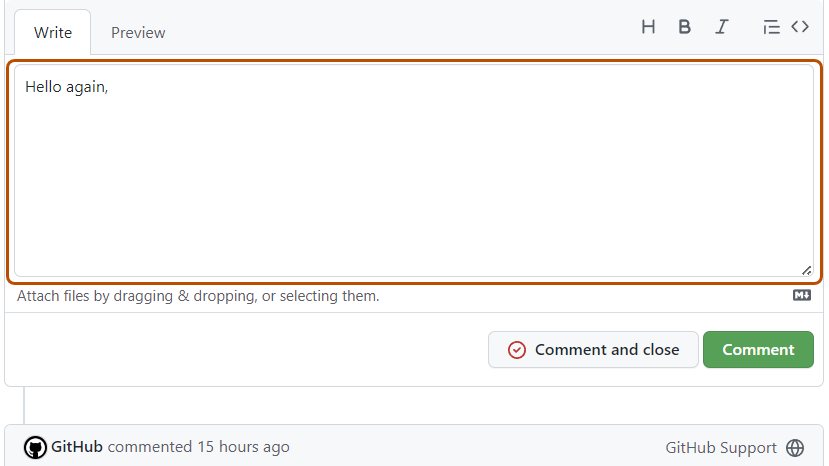Click the text area resize handle

coord(805,269)
